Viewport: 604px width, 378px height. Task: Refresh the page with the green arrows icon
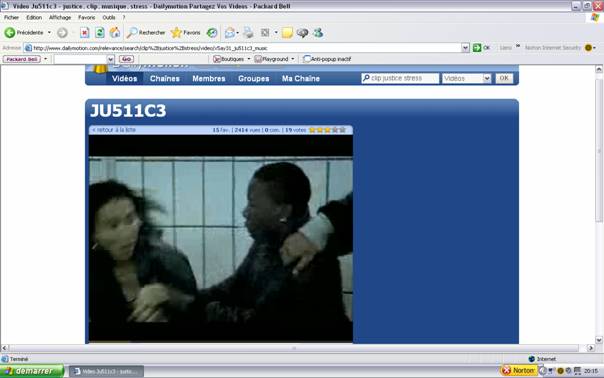(x=100, y=33)
